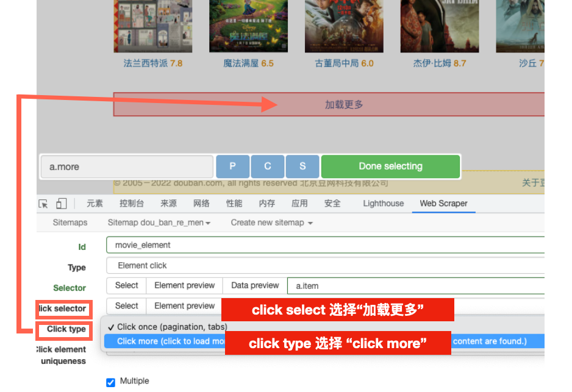Expand the Create new sitemap dropdown
The image size is (572, 392).
click(271, 223)
